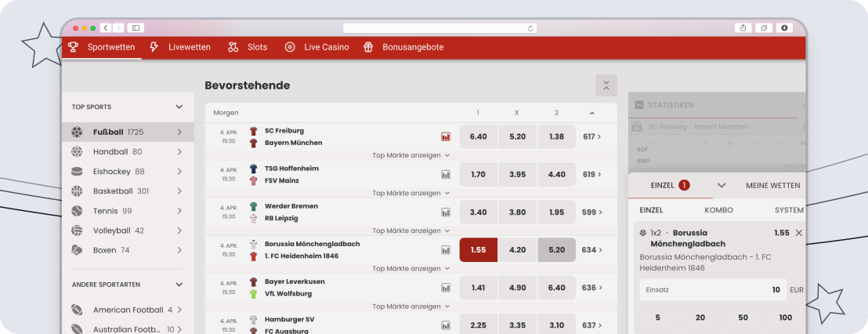Click the Einsatz stake input field
This screenshot has width=868, height=334.
(713, 289)
